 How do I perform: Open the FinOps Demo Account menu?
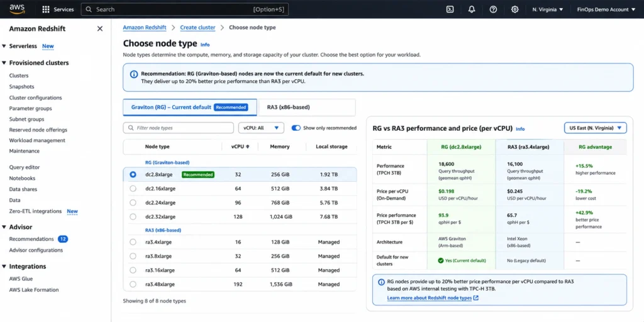coord(606,9)
